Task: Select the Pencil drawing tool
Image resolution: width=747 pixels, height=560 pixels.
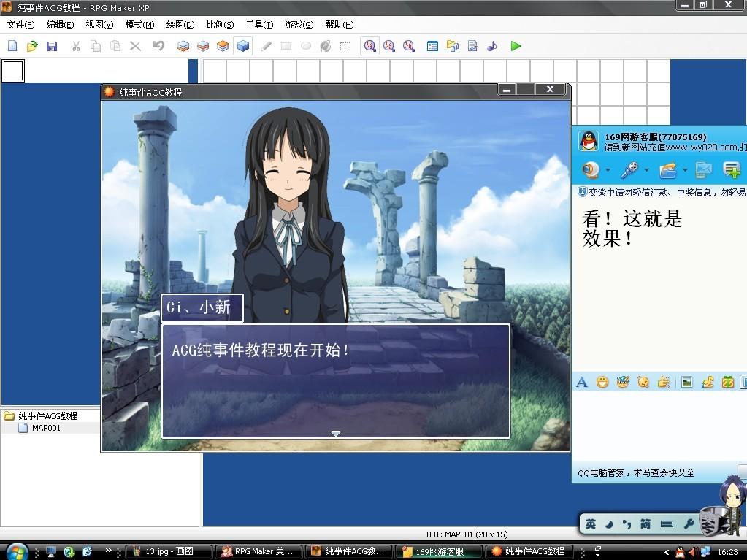Action: (x=267, y=46)
